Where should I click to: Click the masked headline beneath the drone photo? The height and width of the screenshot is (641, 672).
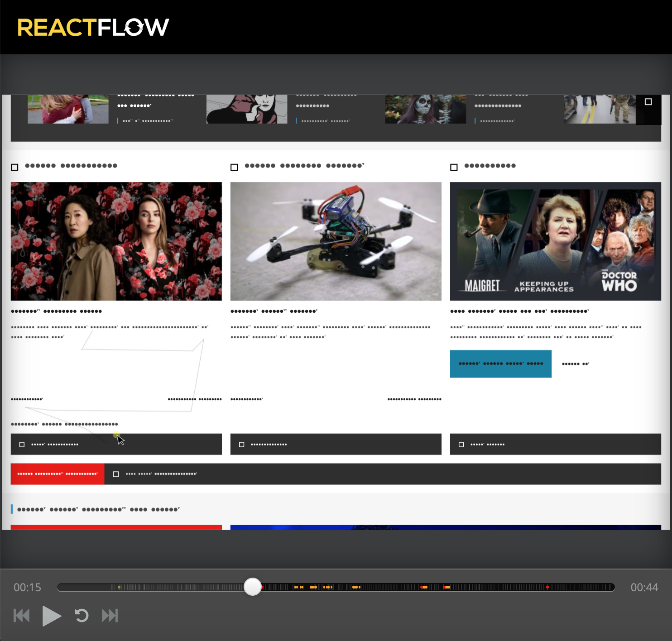tap(274, 311)
